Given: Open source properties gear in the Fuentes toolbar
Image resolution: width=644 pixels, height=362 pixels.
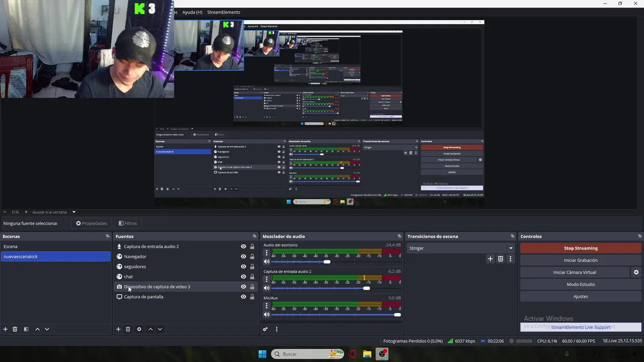Looking at the screenshot, I should [x=139, y=329].
